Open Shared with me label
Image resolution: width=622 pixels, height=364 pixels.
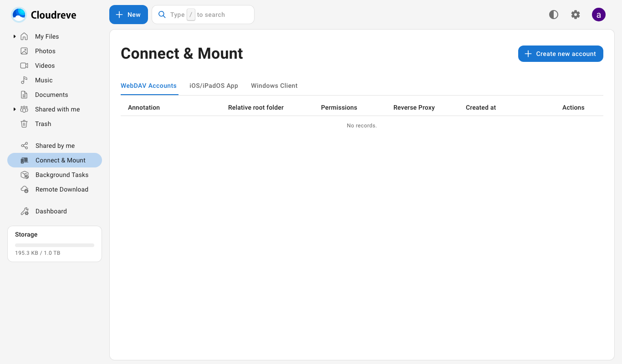[x=57, y=109]
